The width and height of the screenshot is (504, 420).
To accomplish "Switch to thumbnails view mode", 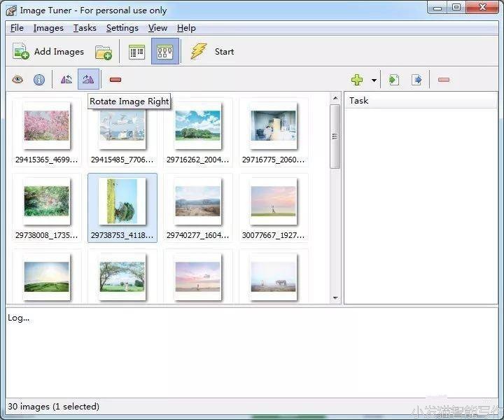I will point(164,52).
